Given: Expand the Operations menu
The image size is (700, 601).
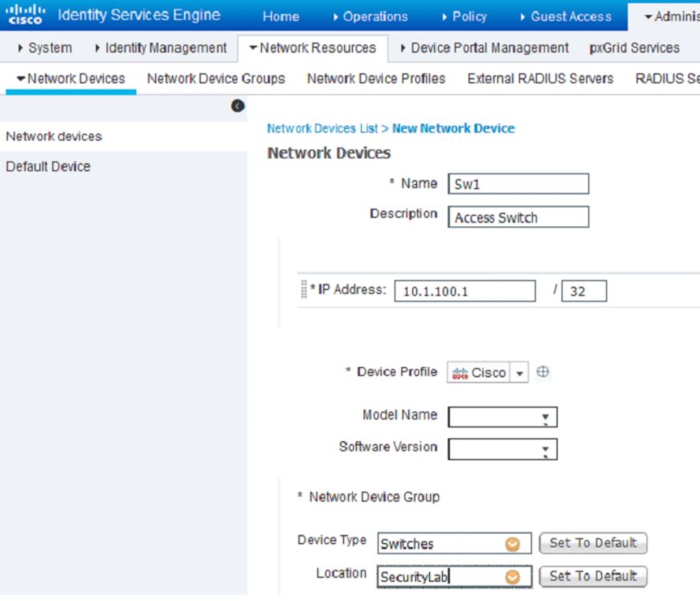Looking at the screenshot, I should (x=370, y=17).
